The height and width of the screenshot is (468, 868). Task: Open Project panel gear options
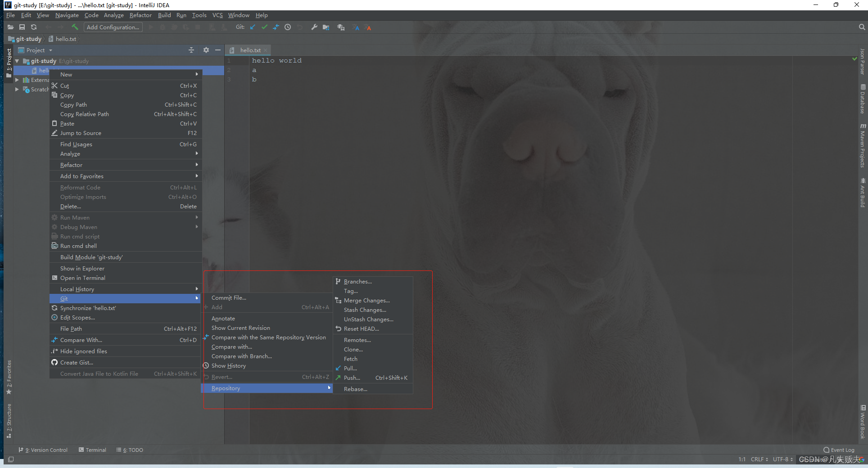click(x=206, y=50)
